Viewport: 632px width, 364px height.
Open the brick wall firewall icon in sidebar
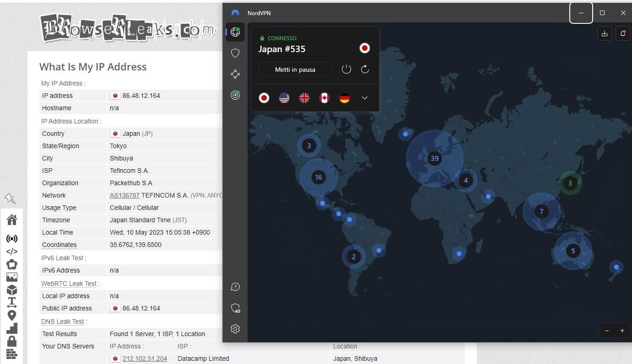12,354
